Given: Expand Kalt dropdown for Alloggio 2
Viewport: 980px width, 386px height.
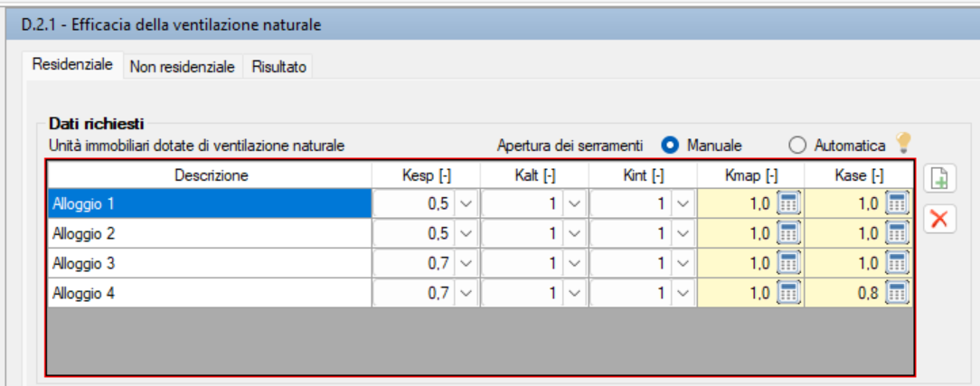Looking at the screenshot, I should [575, 233].
